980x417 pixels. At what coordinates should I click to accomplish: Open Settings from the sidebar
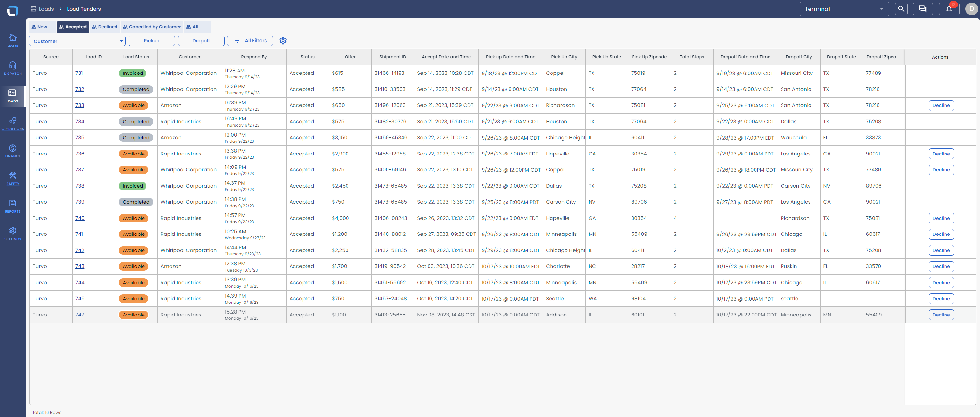13,234
